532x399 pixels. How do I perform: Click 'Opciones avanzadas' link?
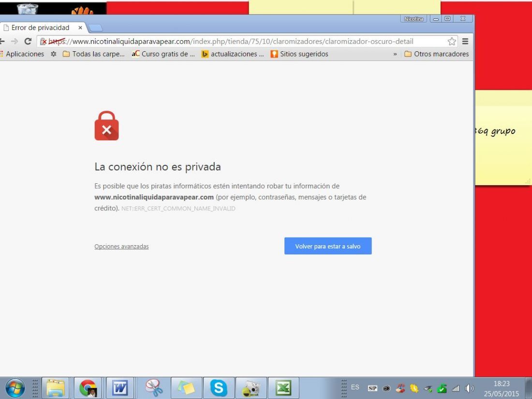click(x=121, y=246)
